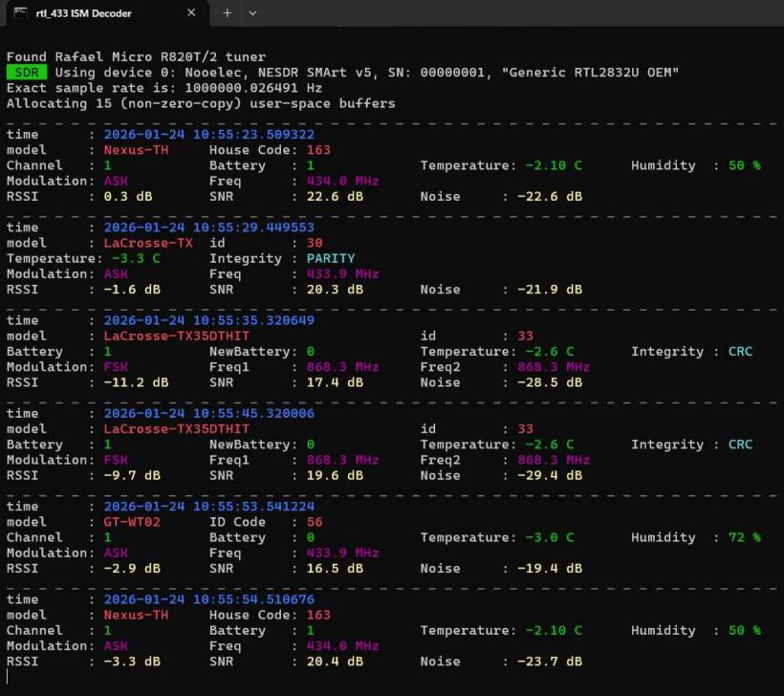The height and width of the screenshot is (696, 784).
Task: Click the LaCrosse-TX model name
Action: click(147, 243)
